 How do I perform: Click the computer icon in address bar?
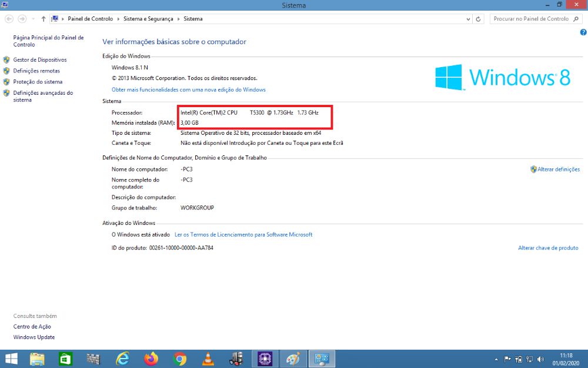tap(55, 19)
